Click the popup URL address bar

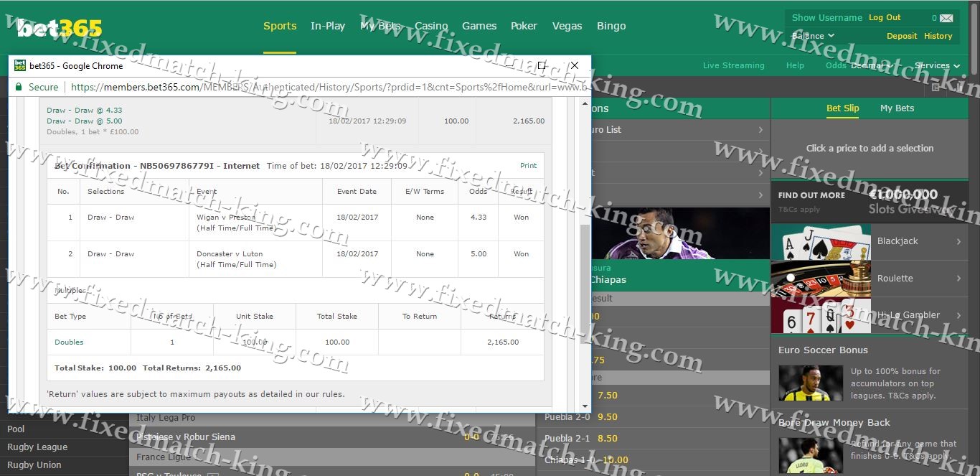click(328, 87)
